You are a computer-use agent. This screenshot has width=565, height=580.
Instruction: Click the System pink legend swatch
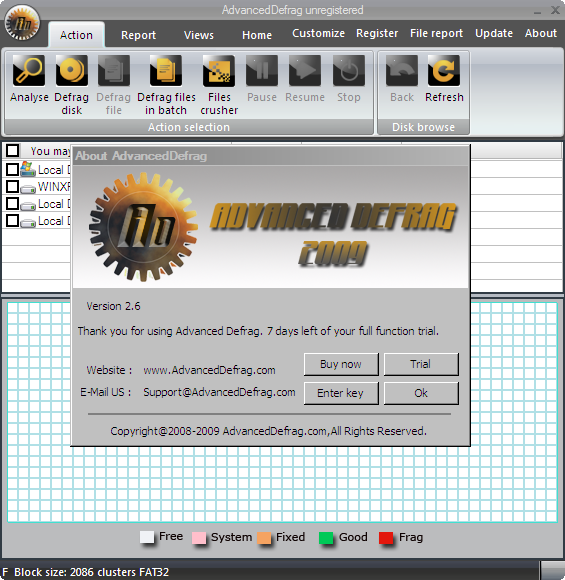pyautogui.click(x=199, y=538)
